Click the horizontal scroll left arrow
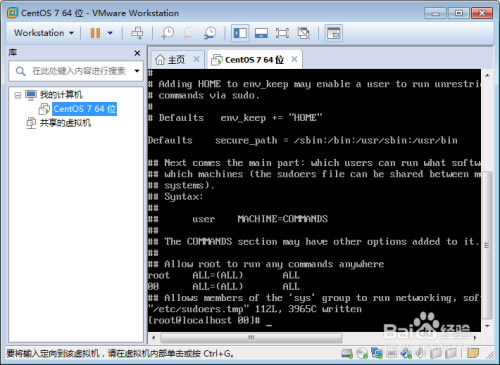Viewport: 500px width, 365px height. [x=153, y=338]
